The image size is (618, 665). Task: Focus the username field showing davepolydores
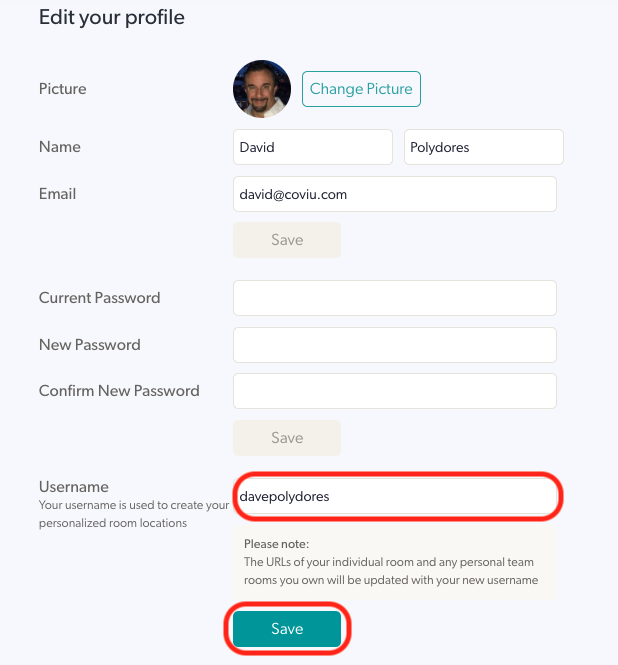pos(394,496)
